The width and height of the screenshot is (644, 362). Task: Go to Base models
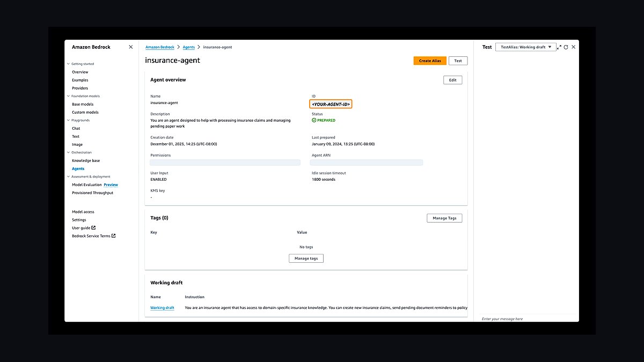83,104
